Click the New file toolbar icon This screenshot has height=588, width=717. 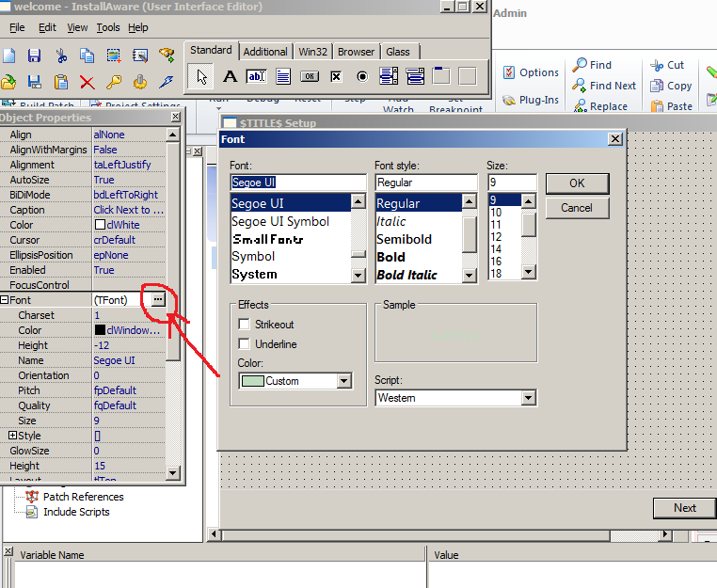[x=9, y=56]
